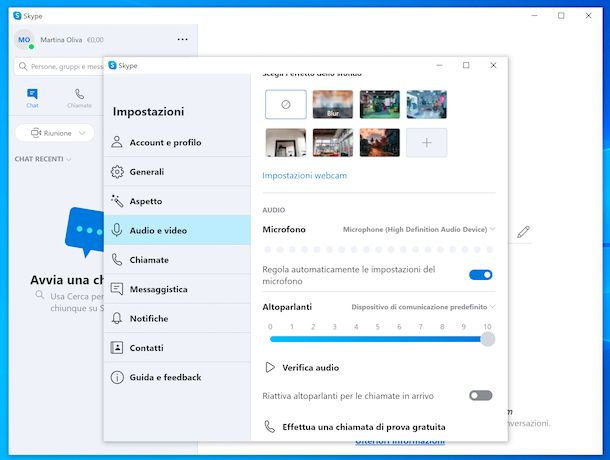
Task: Click the magic wand icon beside Aspetto
Action: pyautogui.click(x=117, y=201)
